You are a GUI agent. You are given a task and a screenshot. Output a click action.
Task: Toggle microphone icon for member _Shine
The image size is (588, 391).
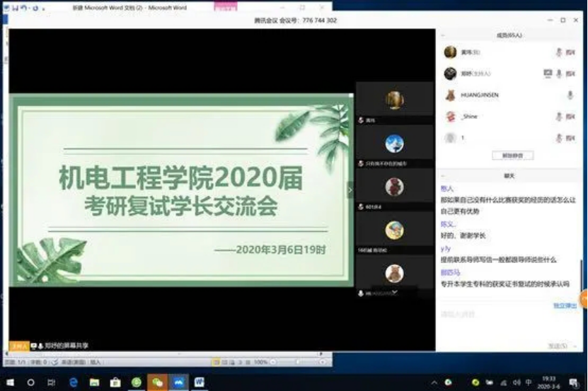[x=558, y=117]
